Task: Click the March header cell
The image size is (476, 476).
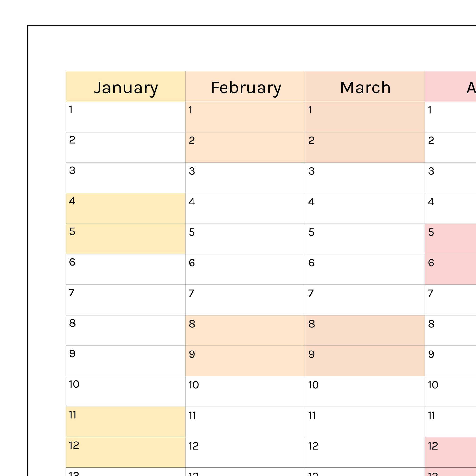Action: click(x=365, y=87)
